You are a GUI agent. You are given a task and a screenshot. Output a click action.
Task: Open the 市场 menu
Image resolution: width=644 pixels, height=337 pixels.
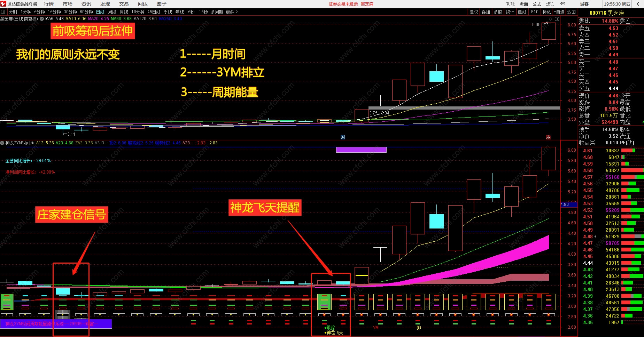pos(68,4)
